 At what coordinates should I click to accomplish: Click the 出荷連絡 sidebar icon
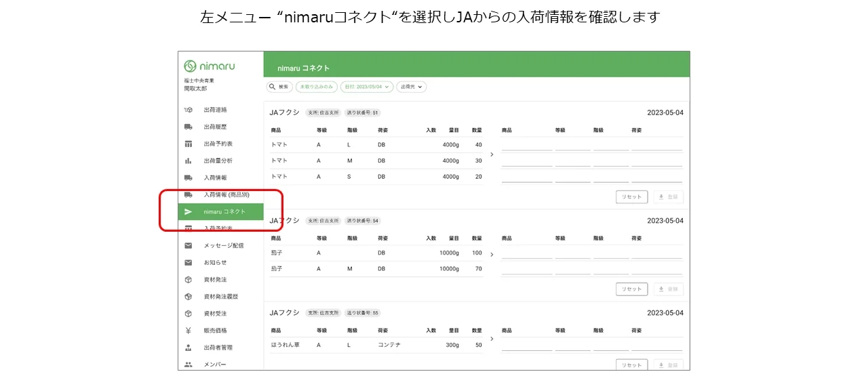[189, 110]
